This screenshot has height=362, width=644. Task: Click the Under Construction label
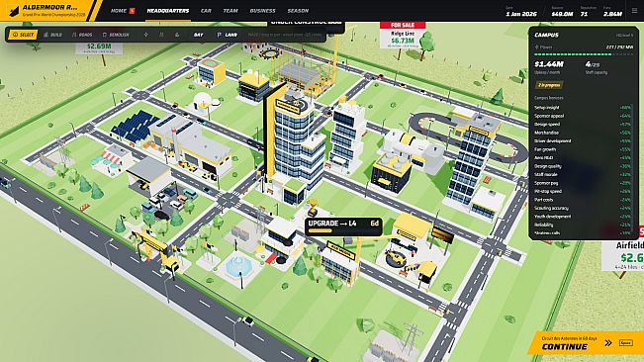coord(306,23)
